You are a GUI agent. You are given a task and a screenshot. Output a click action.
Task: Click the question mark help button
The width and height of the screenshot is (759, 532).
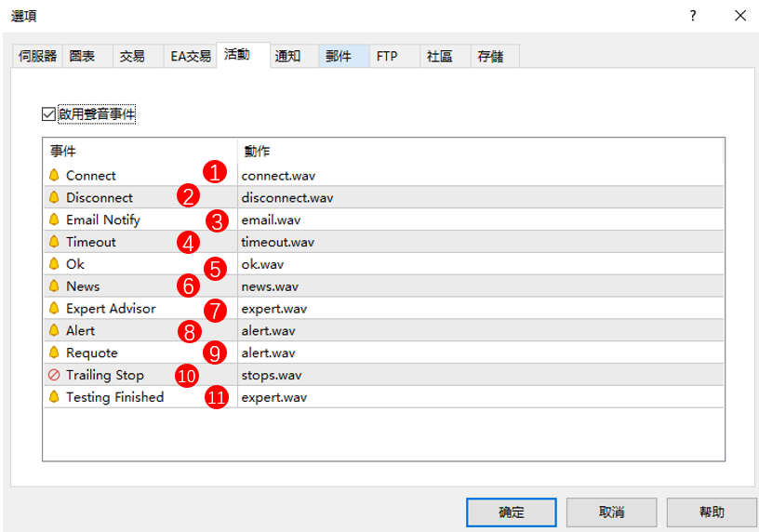pyautogui.click(x=693, y=16)
